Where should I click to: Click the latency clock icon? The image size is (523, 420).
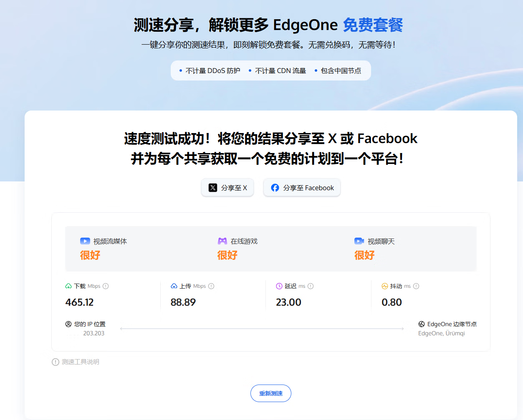(x=279, y=286)
